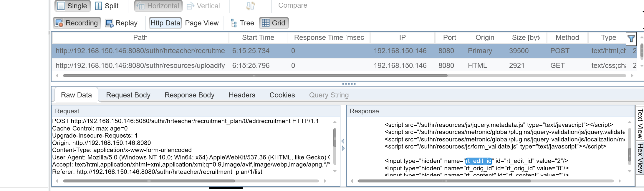Viewport: 644px width, 191px height.
Task: Open the Replay mode
Action: (121, 23)
